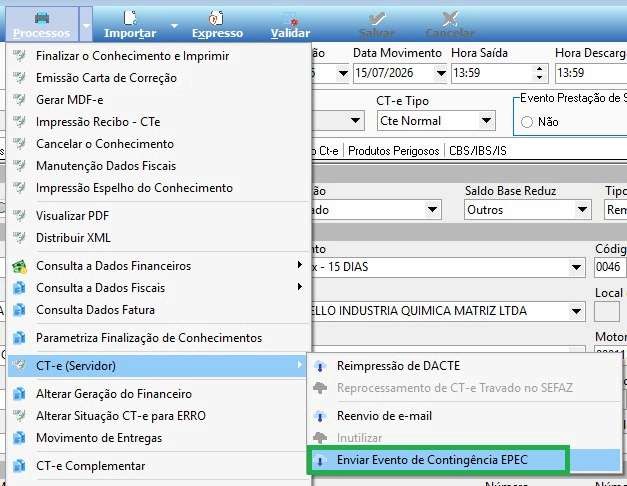Choose Reimpressão de DACTE entry
This screenshot has height=486, width=627.
coord(398,366)
